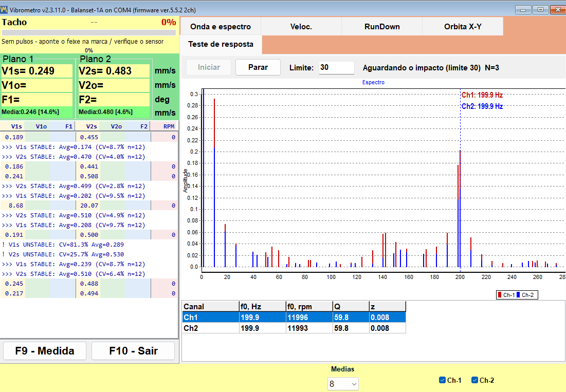Click the Tacho progress bar

[x=89, y=33]
